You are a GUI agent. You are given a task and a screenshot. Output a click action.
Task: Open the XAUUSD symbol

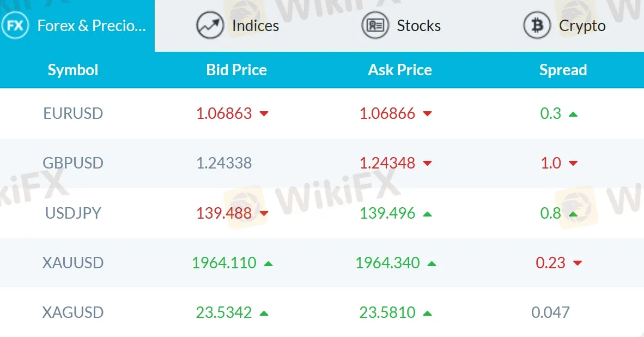click(x=73, y=262)
